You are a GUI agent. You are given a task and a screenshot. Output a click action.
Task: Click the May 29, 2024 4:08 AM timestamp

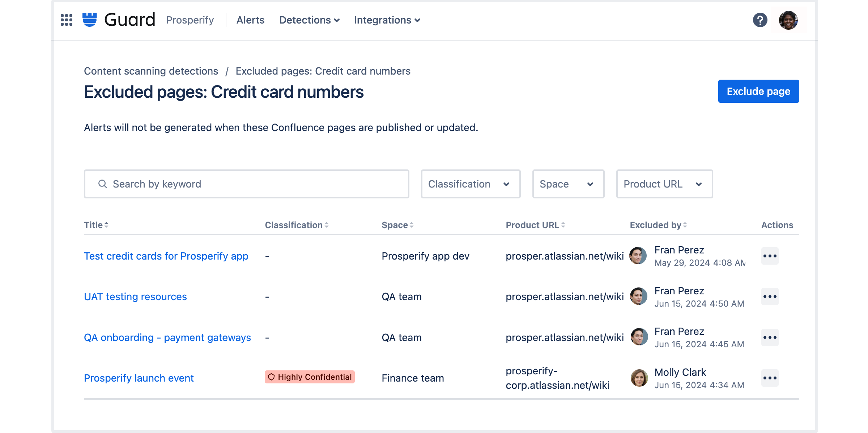[x=700, y=263]
